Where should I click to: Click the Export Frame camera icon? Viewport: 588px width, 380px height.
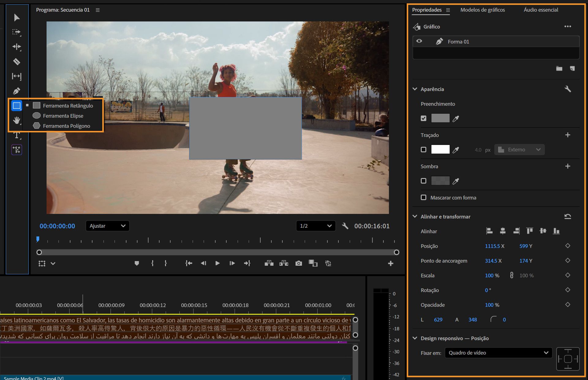[298, 263]
